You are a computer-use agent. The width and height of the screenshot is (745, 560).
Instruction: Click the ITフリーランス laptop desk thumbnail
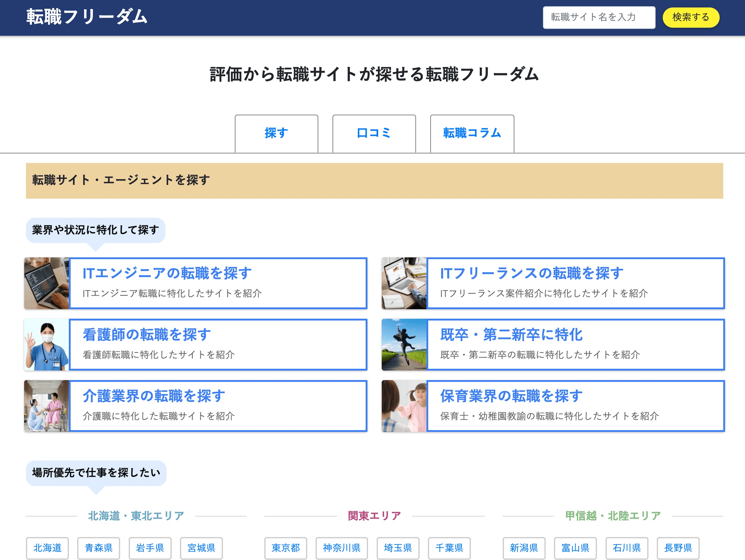[404, 283]
